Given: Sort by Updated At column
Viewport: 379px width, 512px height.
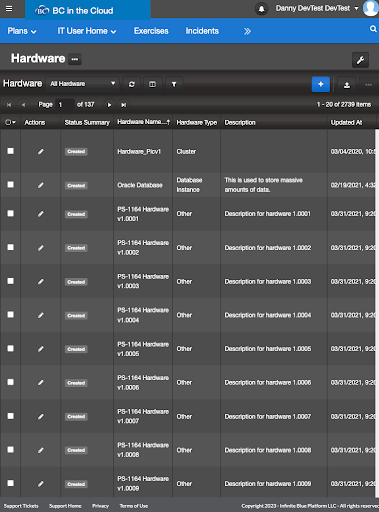Looking at the screenshot, I should [346, 123].
